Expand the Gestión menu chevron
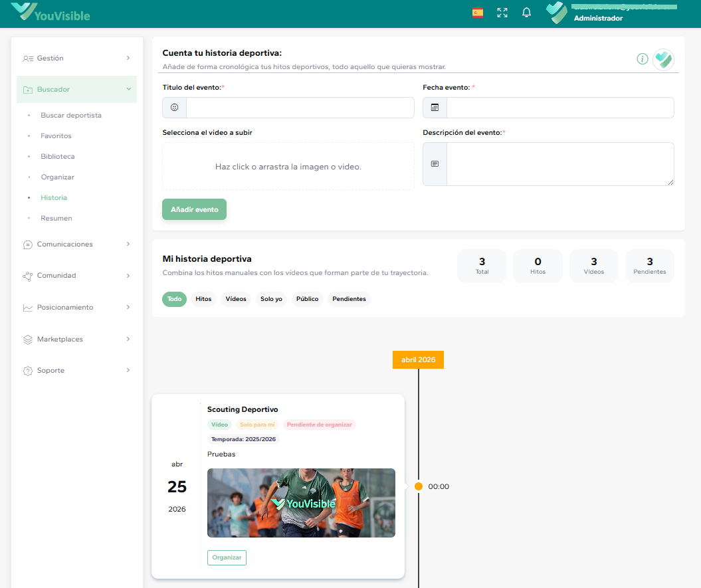The image size is (701, 588). coord(128,58)
